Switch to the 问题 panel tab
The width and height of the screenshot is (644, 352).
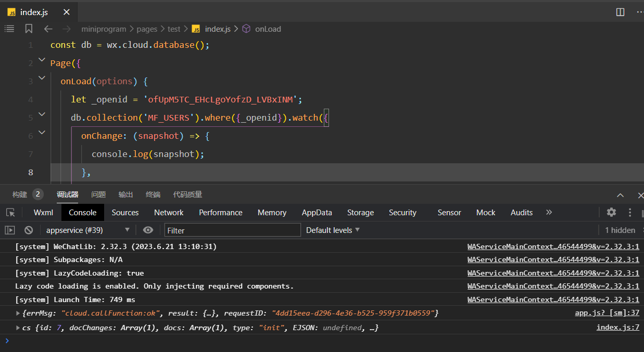(x=98, y=194)
